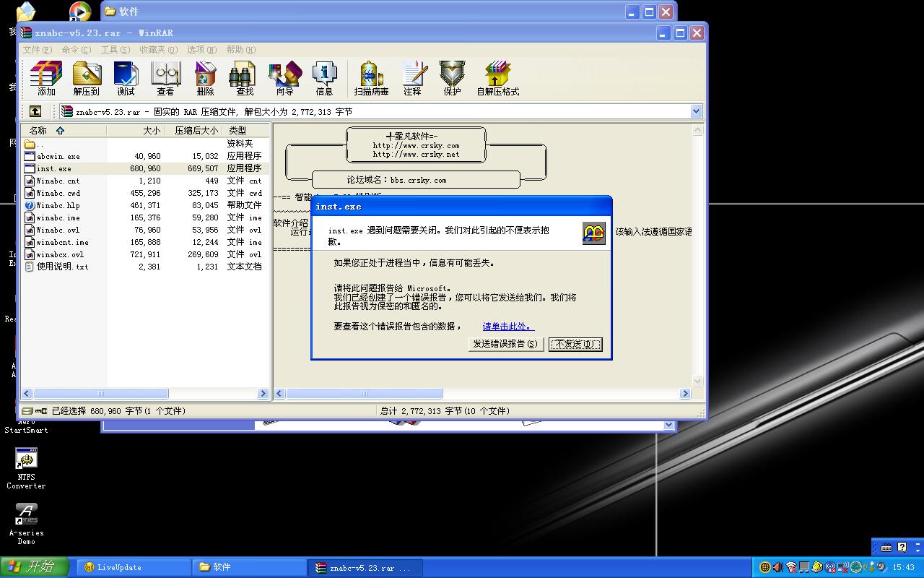The width and height of the screenshot is (924, 578).
Task: Click the View (查看) toolbar icon
Action: [x=165, y=78]
